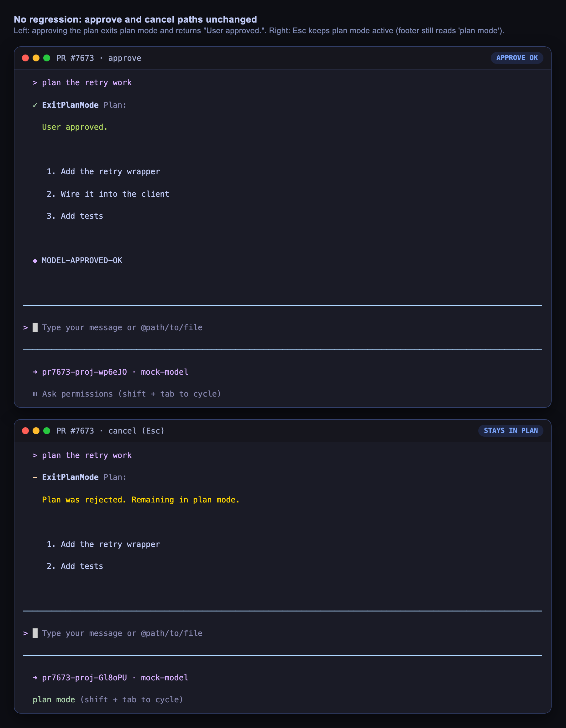Screen dimensions: 566x728
Task: Click the APPROVE OK badge
Action: 516,58
